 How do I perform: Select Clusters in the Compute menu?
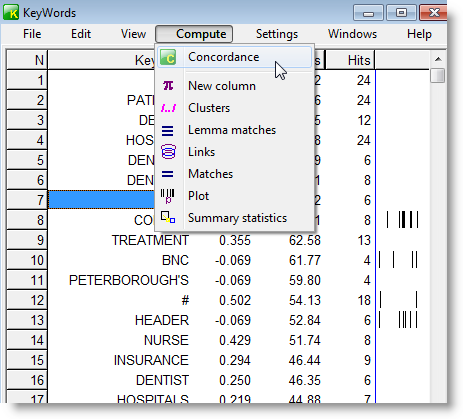click(234, 108)
